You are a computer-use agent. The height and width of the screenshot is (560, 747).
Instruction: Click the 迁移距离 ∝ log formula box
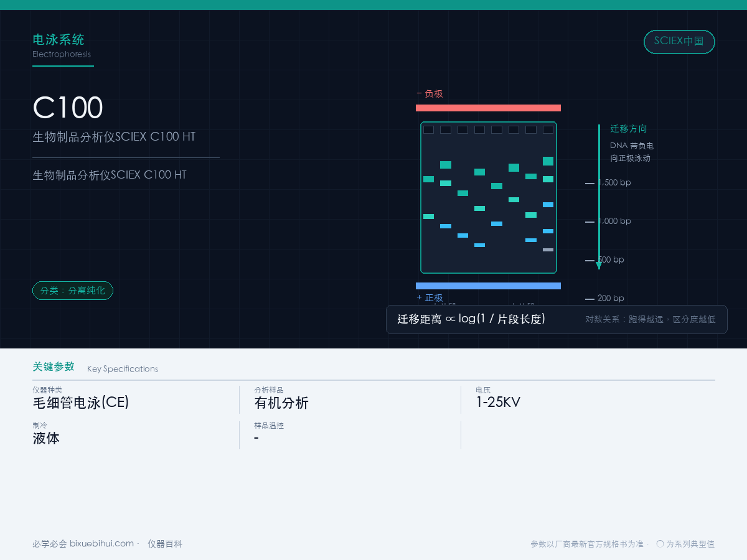click(x=557, y=319)
